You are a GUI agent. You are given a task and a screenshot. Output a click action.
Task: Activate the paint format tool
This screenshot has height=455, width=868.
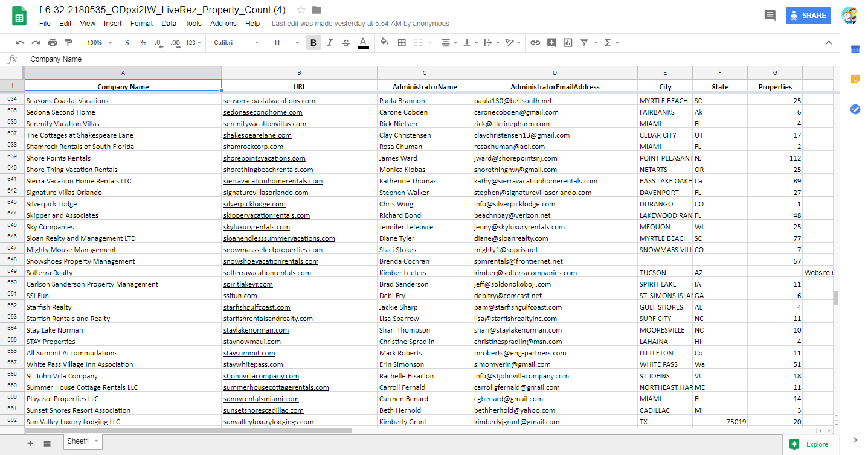pyautogui.click(x=68, y=43)
